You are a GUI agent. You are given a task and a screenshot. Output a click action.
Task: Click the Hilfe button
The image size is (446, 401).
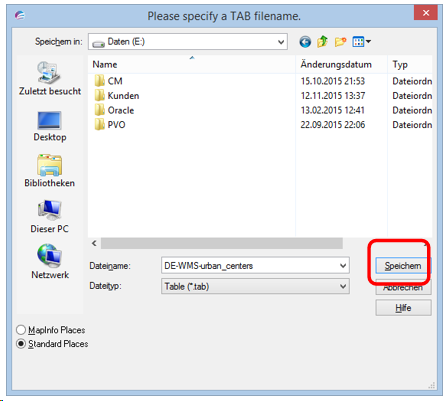click(x=403, y=308)
